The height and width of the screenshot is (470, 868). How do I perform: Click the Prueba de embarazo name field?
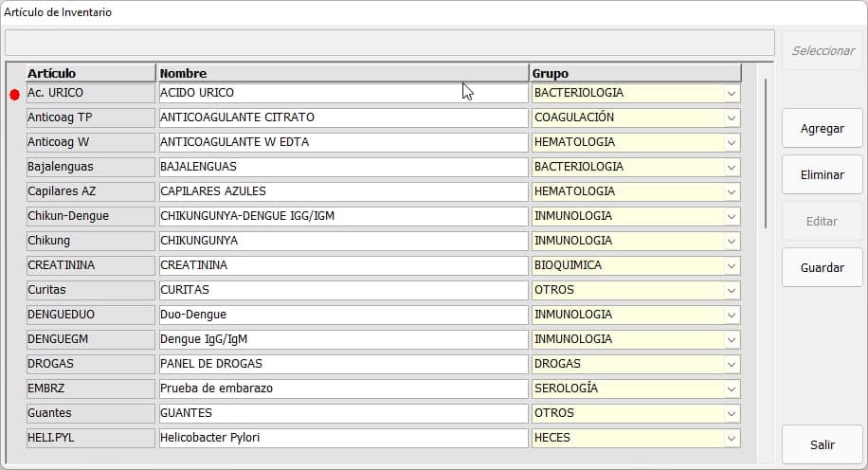(343, 389)
